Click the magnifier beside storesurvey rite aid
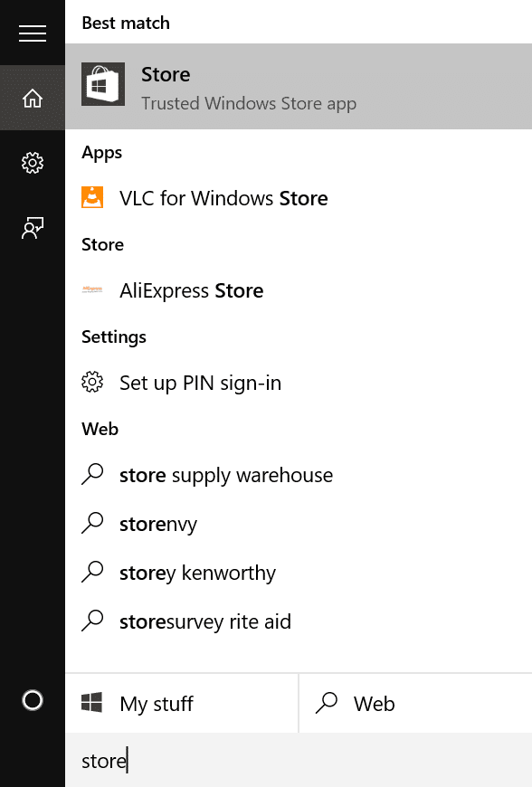Image resolution: width=532 pixels, height=787 pixels. coord(92,620)
